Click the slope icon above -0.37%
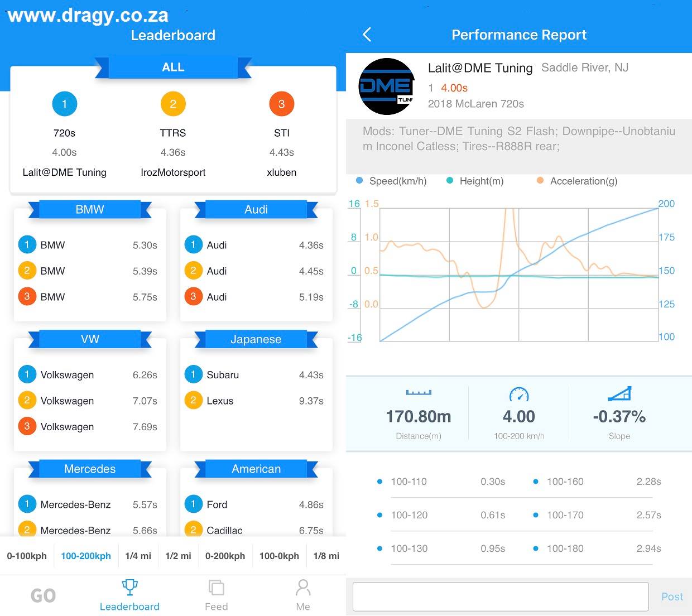692x616 pixels. 619,393
